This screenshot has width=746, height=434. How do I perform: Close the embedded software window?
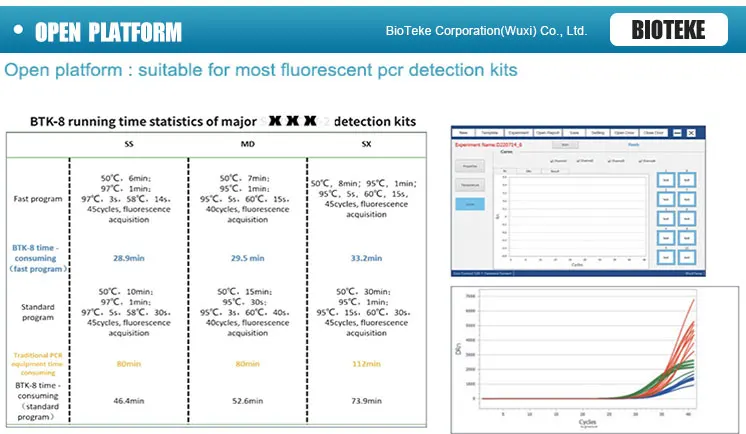click(691, 133)
